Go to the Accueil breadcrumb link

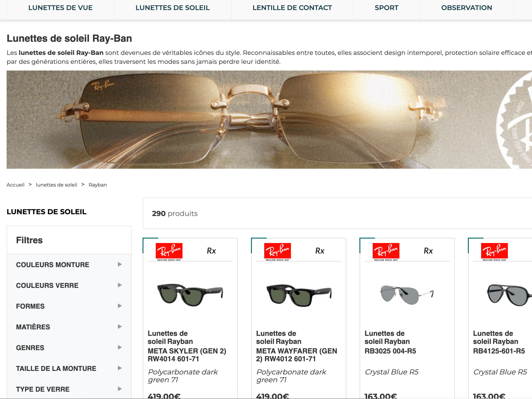pos(15,185)
